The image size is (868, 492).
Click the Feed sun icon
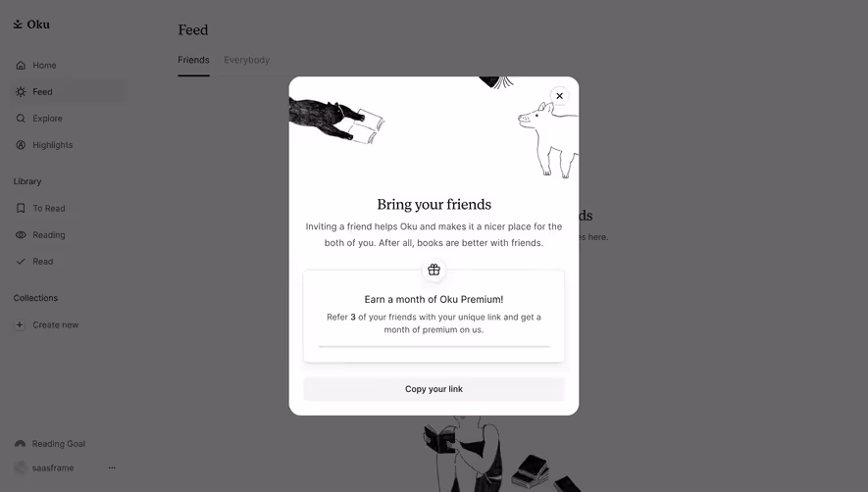click(x=21, y=92)
